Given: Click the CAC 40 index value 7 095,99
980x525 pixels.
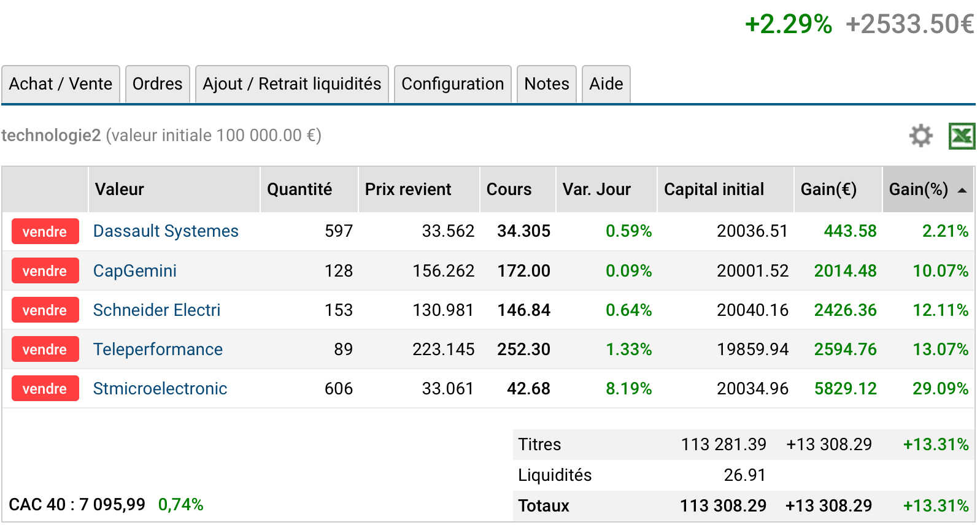Looking at the screenshot, I should pos(112,504).
